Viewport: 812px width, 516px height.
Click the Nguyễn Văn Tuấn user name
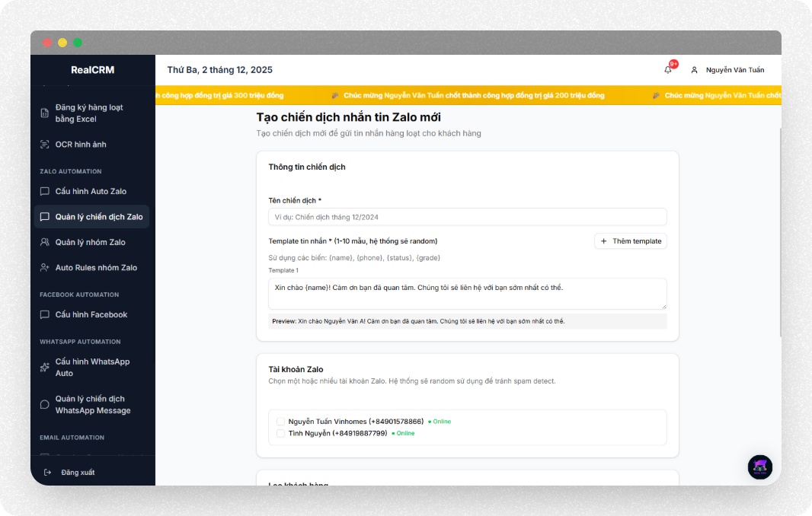735,70
